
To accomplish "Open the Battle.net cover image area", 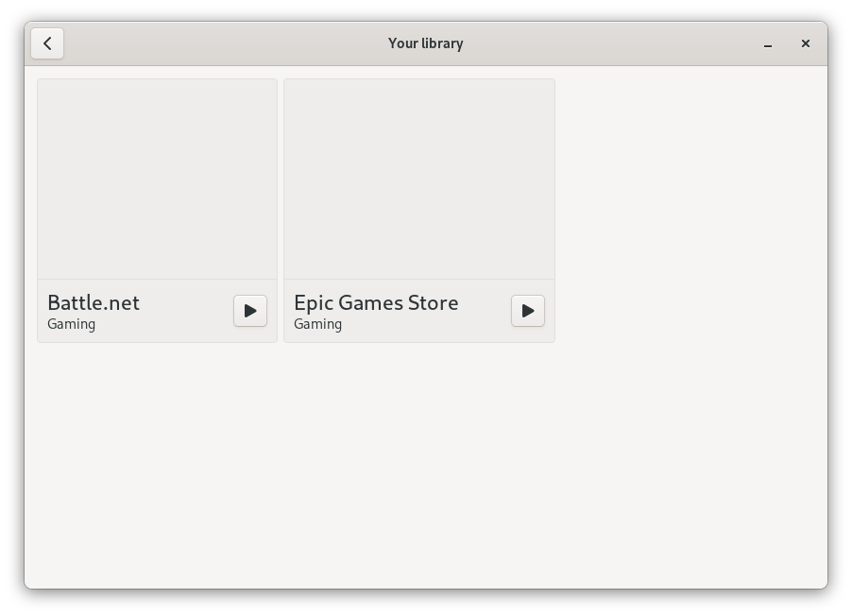I will pyautogui.click(x=157, y=179).
